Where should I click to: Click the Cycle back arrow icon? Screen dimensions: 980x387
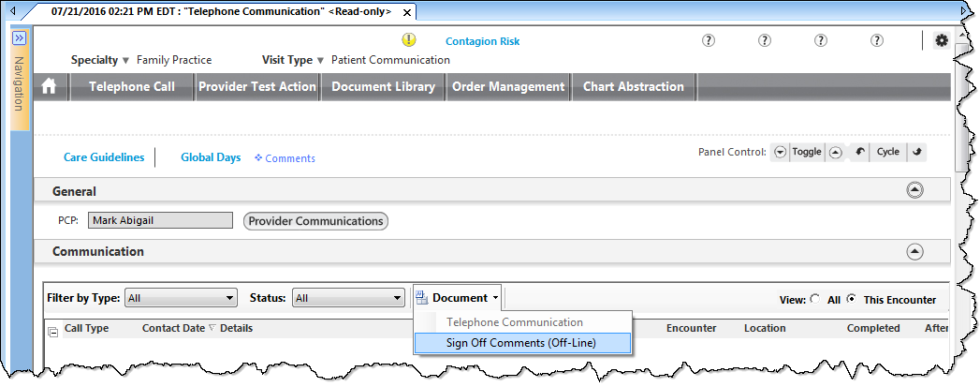[860, 152]
